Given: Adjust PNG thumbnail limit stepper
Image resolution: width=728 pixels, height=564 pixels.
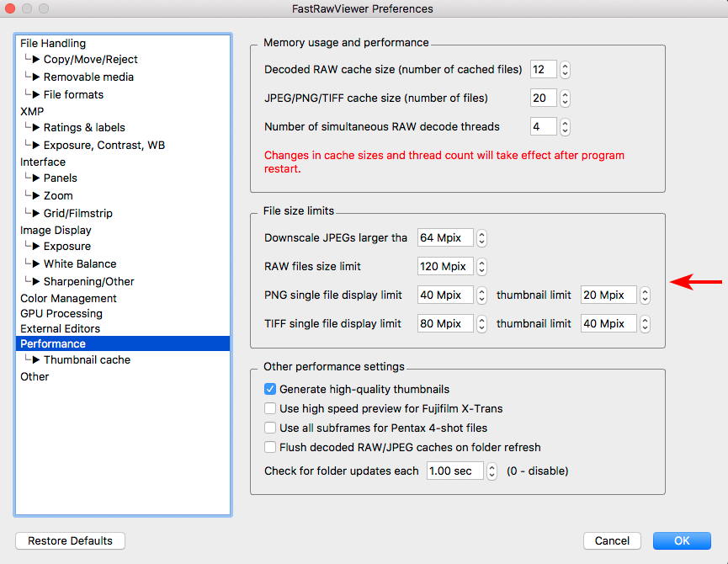Looking at the screenshot, I should tap(645, 295).
